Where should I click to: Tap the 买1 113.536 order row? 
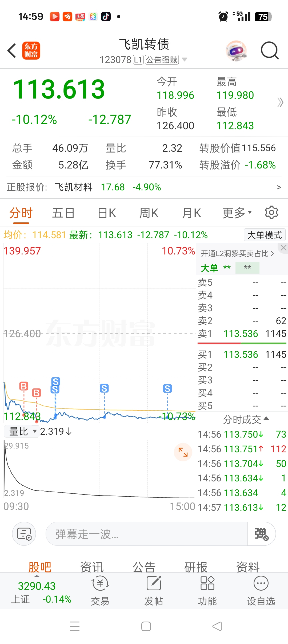tap(242, 354)
